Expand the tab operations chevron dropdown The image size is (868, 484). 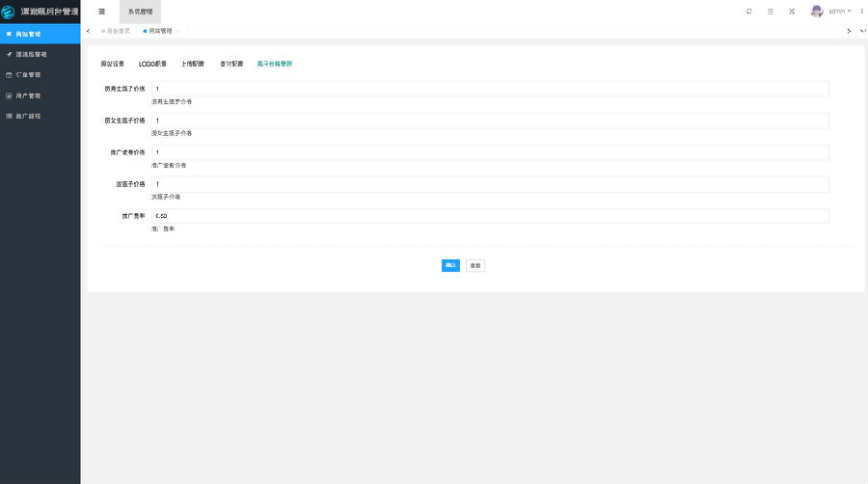(x=862, y=31)
